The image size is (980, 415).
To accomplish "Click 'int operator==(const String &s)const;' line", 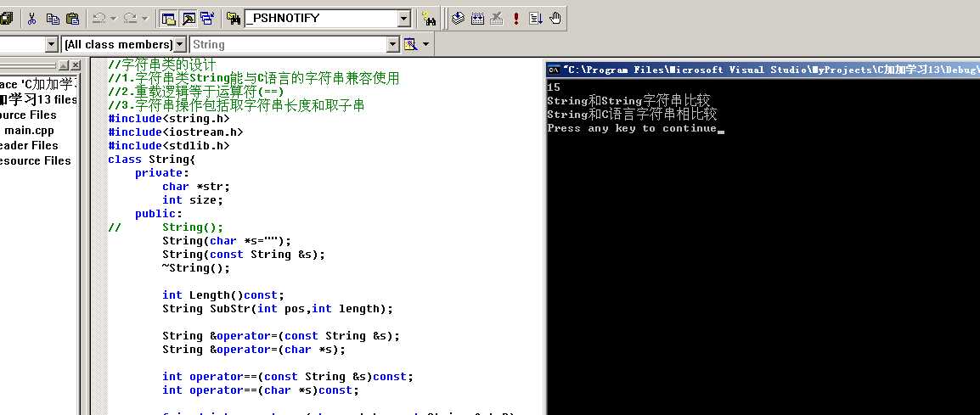I will [x=288, y=376].
